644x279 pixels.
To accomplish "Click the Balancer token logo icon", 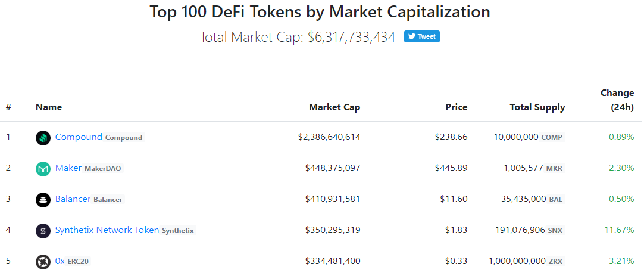I will point(43,200).
